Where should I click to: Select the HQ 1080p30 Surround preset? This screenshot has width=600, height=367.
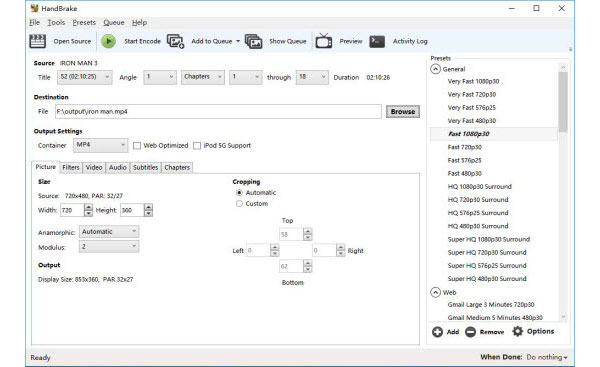pyautogui.click(x=479, y=186)
